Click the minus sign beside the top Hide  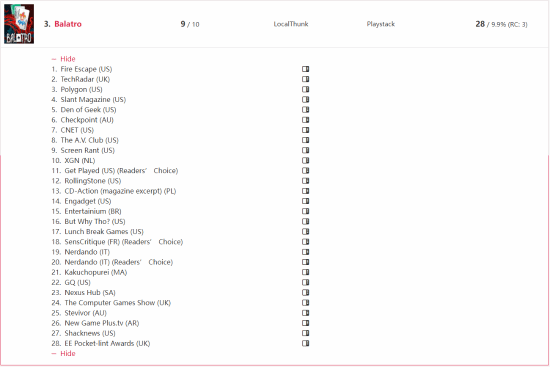(54, 59)
